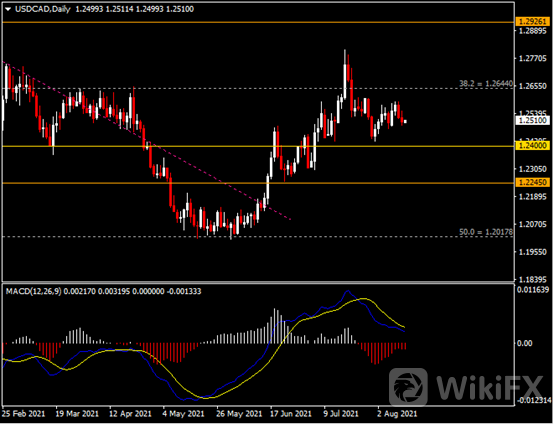Viewport: 554px width, 424px height.
Task: Click the last candle at the chart's right edge
Action: (405, 121)
